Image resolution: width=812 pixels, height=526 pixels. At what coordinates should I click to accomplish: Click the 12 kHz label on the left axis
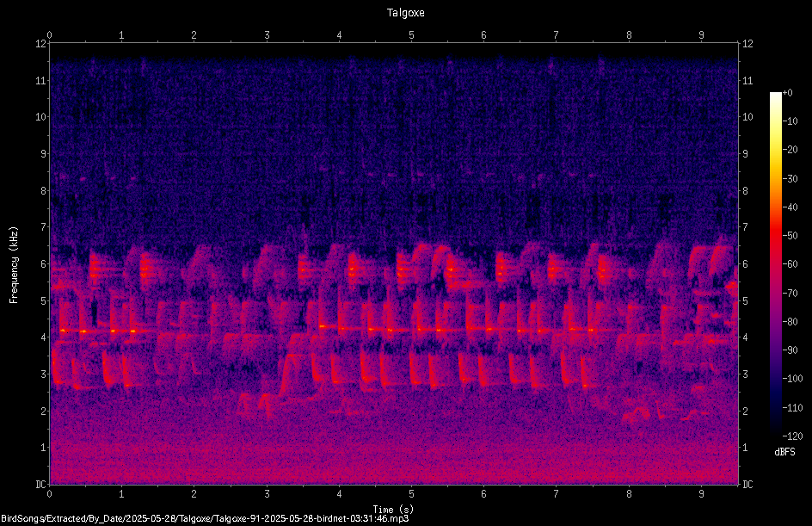coord(41,44)
